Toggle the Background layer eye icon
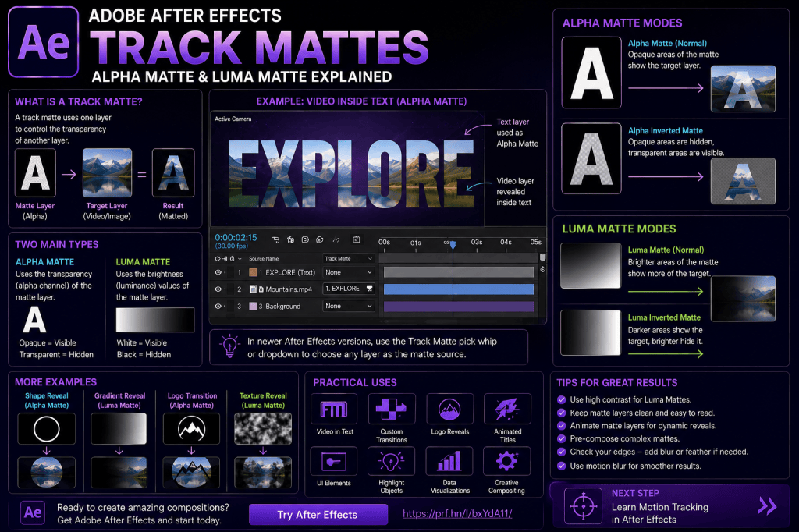Image resolution: width=799 pixels, height=532 pixels. [218, 307]
